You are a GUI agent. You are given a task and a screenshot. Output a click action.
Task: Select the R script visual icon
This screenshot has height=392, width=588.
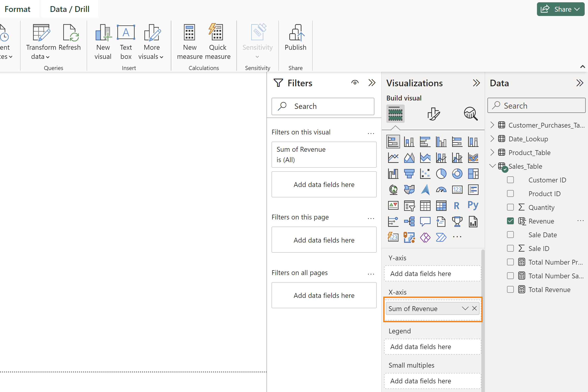click(x=456, y=206)
